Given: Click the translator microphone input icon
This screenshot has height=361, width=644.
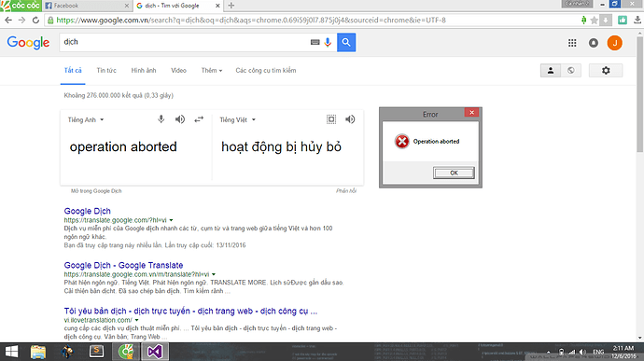Looking at the screenshot, I should (x=161, y=119).
